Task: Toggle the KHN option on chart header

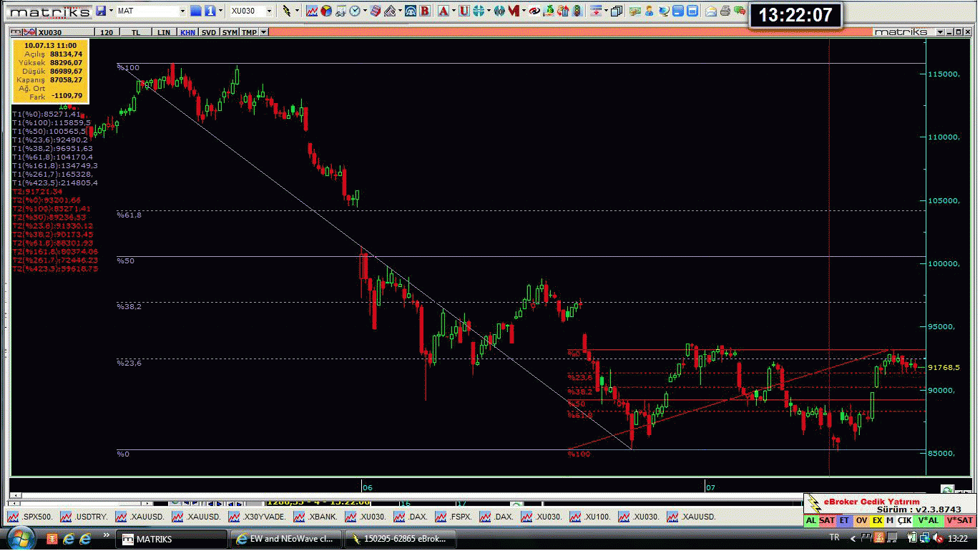Action: [x=187, y=32]
